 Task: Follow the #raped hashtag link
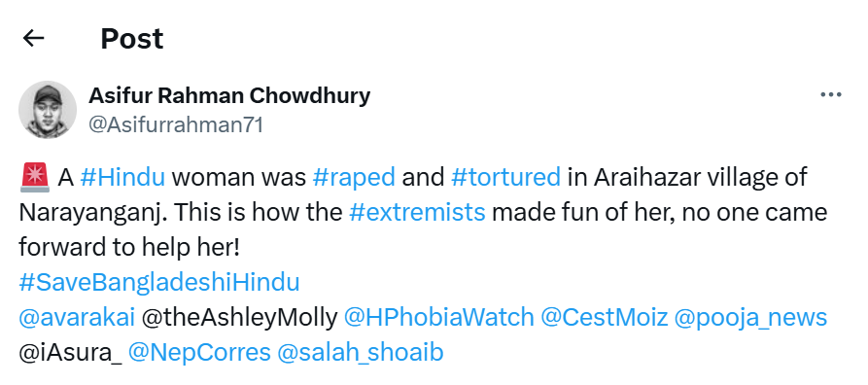coord(354,177)
